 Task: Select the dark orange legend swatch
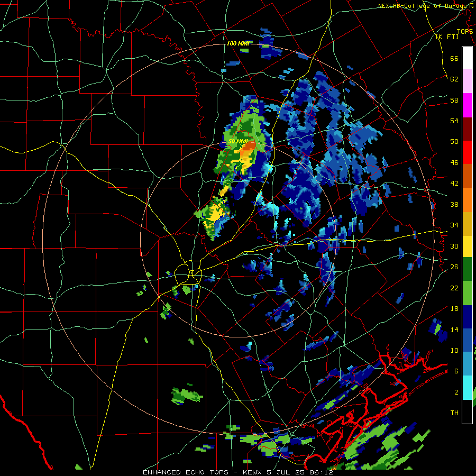467,176
